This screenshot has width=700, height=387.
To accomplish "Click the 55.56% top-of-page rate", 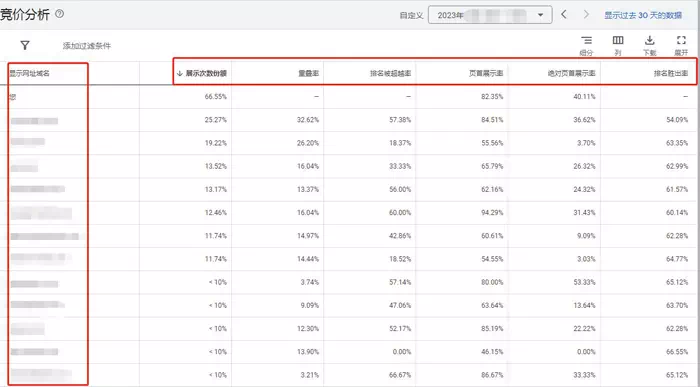I will (492, 143).
